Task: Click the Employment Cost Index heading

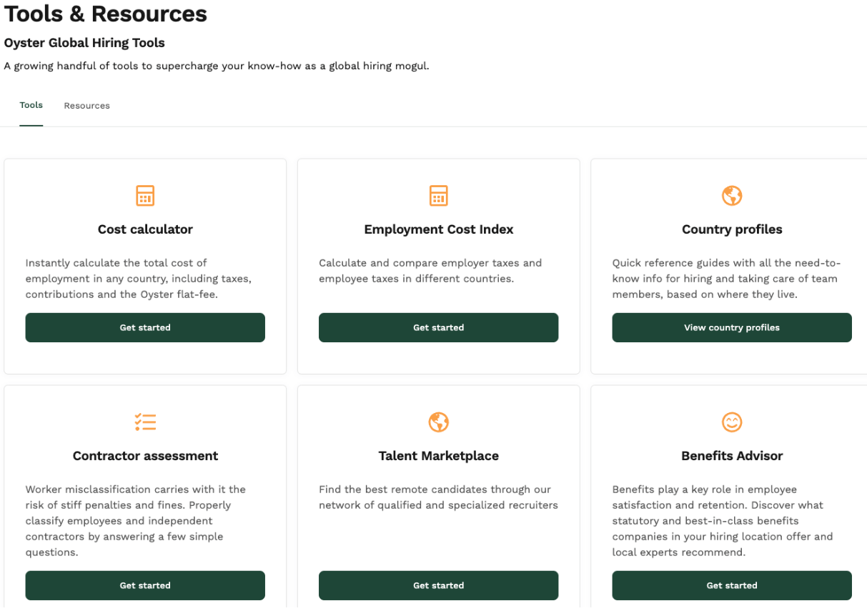Action: (438, 229)
